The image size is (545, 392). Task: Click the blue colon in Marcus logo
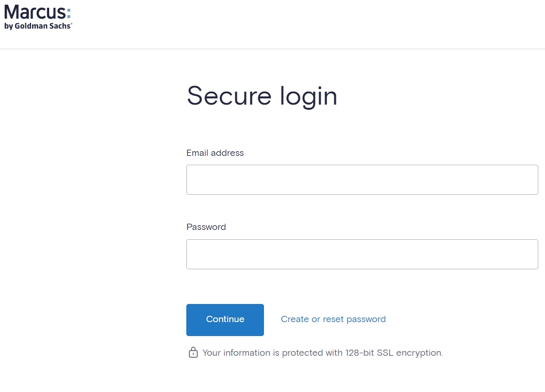pos(68,13)
